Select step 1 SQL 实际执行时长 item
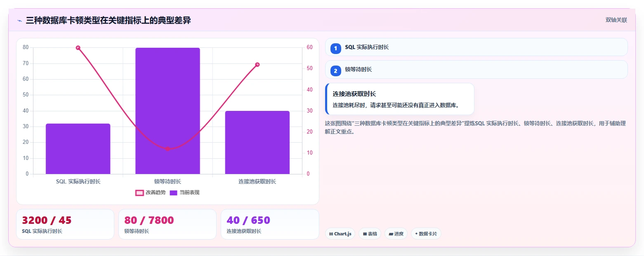This screenshot has height=256, width=644. click(x=476, y=47)
